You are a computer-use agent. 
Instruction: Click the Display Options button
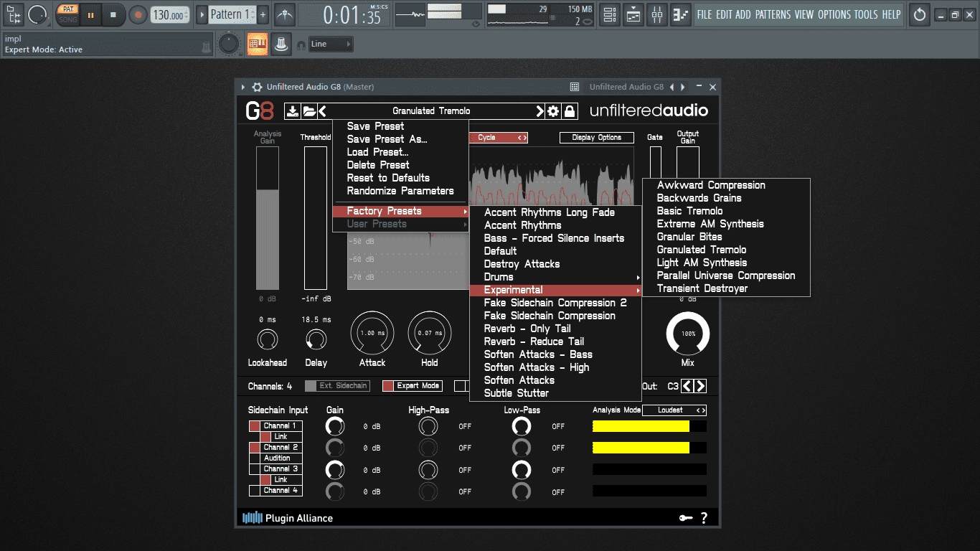[597, 138]
